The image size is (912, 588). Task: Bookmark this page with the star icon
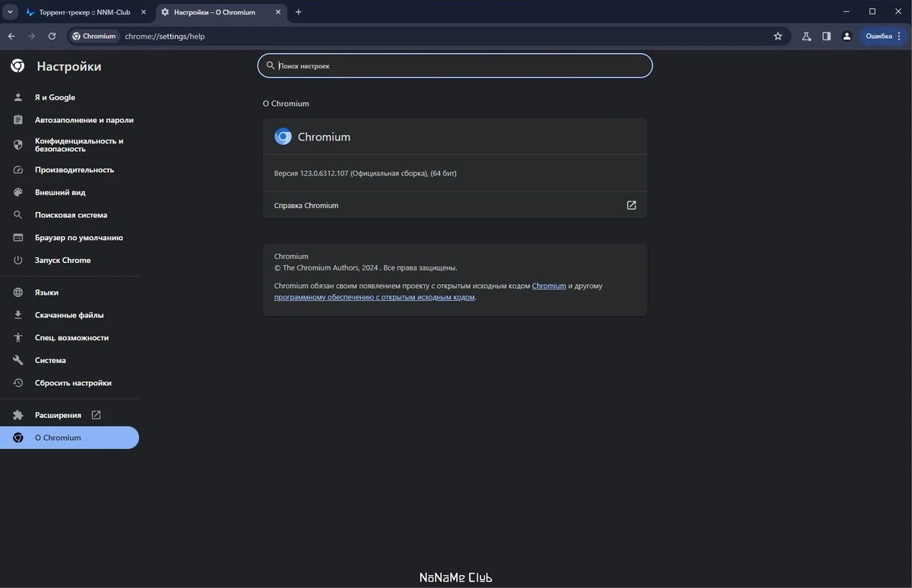tap(777, 36)
